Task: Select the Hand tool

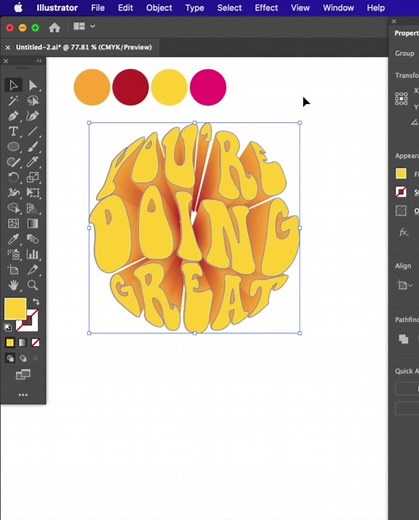Action: (13, 285)
